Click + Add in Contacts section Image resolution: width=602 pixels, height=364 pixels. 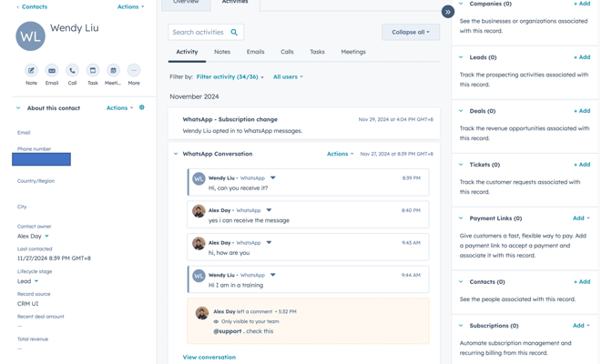pyautogui.click(x=582, y=281)
